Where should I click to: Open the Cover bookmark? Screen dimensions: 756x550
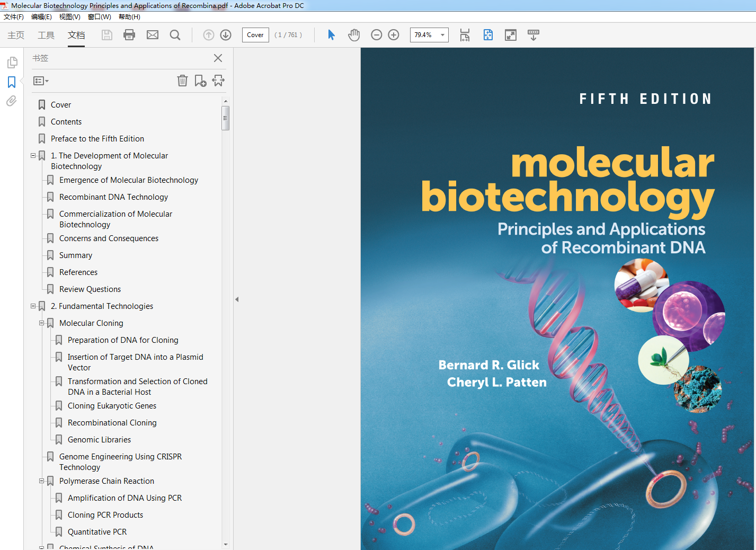click(x=61, y=105)
